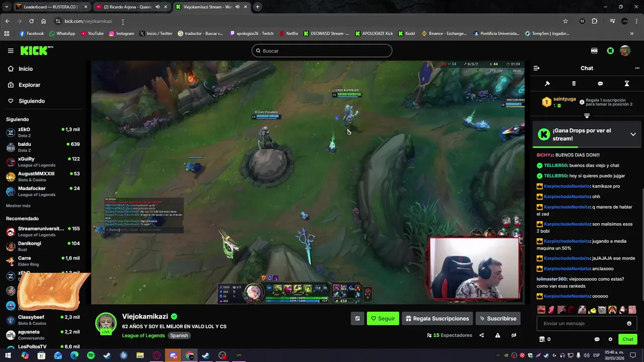Viewport: 644px width, 362px height.
Task: Open zEkO Dota 2 followed channel
Action: pyautogui.click(x=43, y=132)
